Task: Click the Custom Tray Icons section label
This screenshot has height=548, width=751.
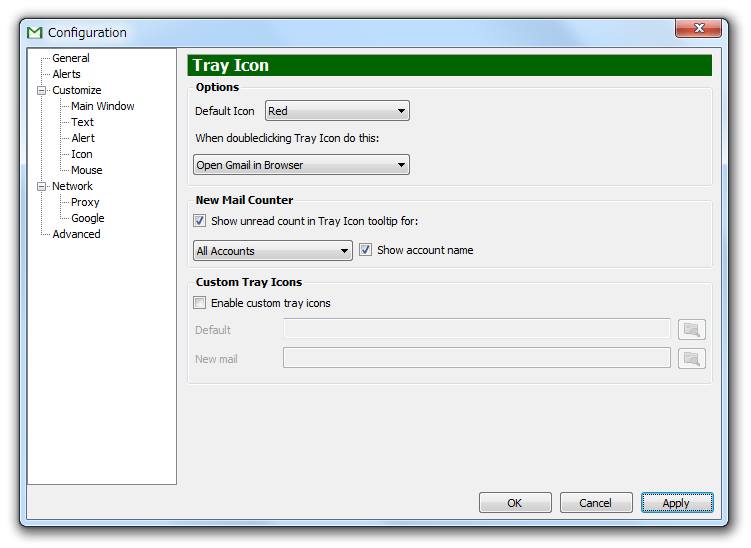Action: coord(249,282)
